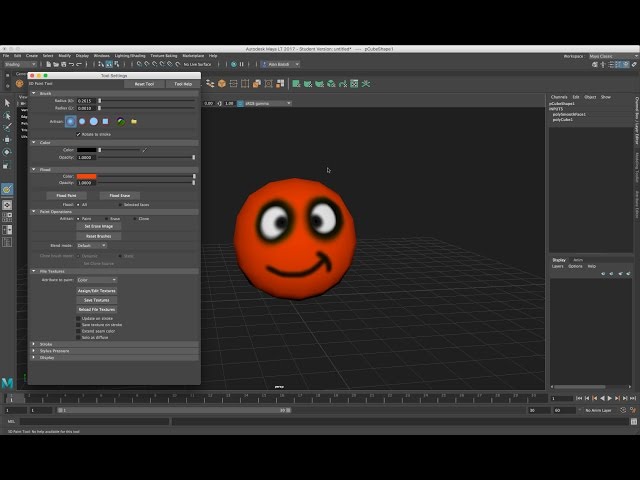Expand the Stylus Pressure section
Screen dimensions: 640x480
(34, 351)
